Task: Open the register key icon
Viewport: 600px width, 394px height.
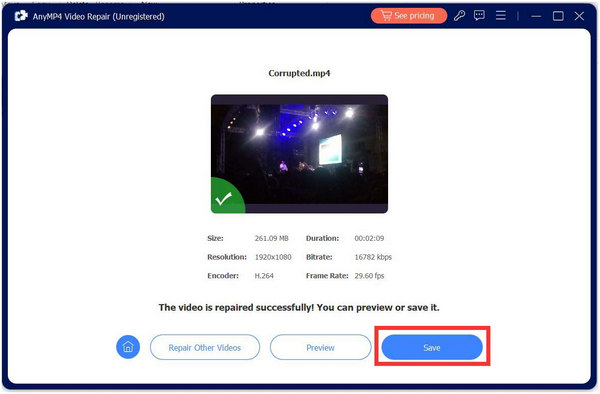Action: point(459,16)
